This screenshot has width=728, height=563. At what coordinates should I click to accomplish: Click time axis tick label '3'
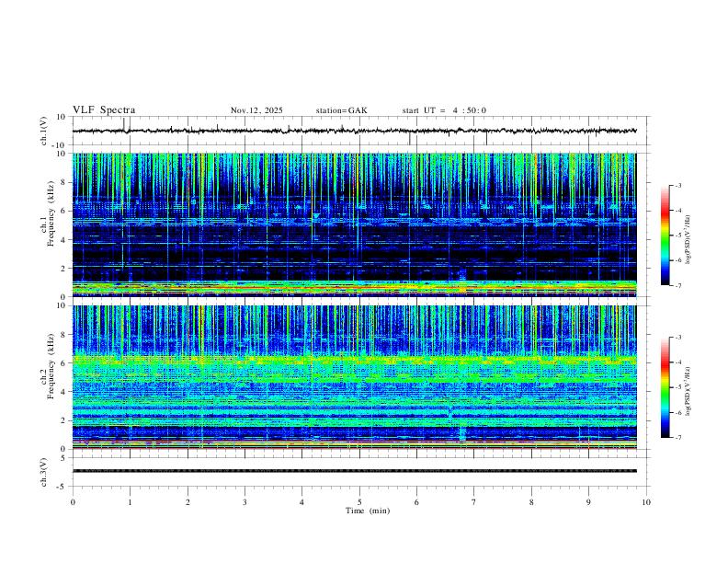tap(245, 502)
